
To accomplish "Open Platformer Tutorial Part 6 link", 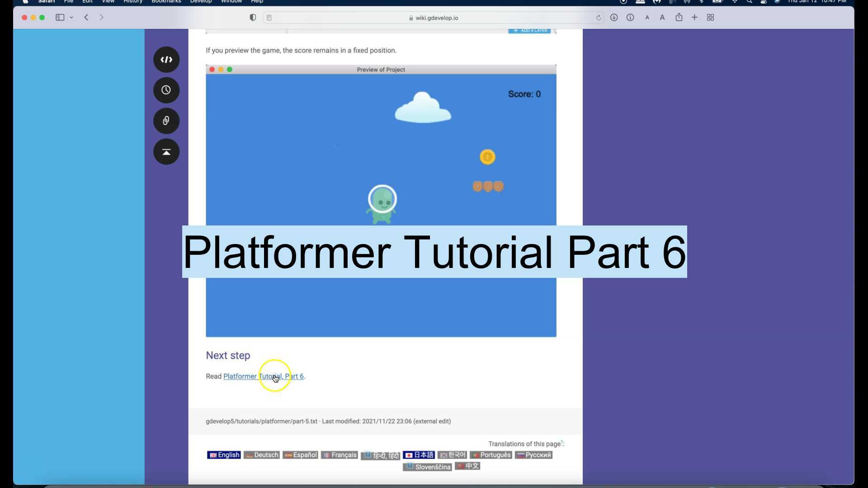I will [x=264, y=376].
